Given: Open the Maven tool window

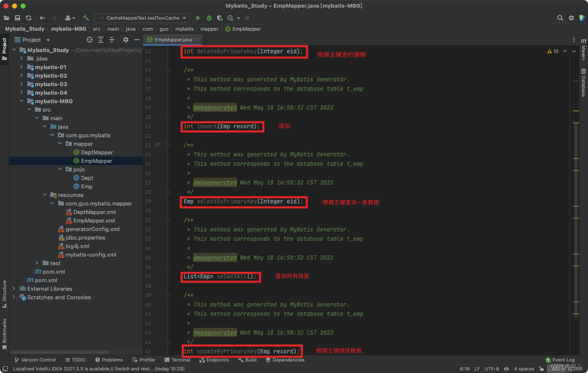Looking at the screenshot, I should pyautogui.click(x=583, y=49).
